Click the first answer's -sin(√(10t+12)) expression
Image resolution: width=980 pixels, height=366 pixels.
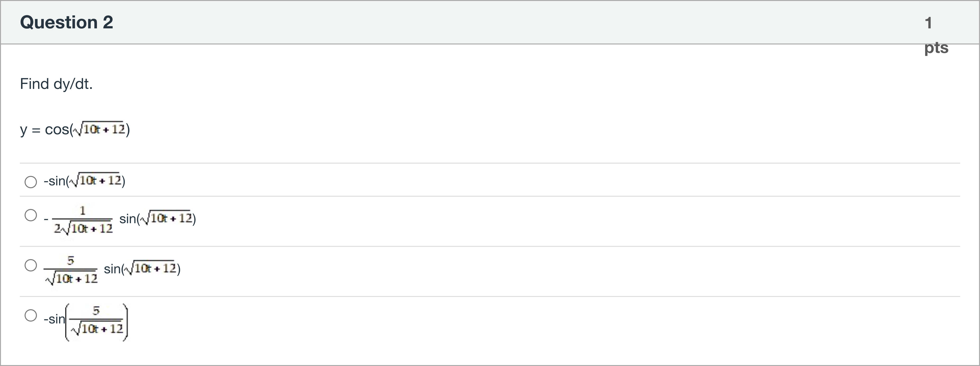[84, 180]
